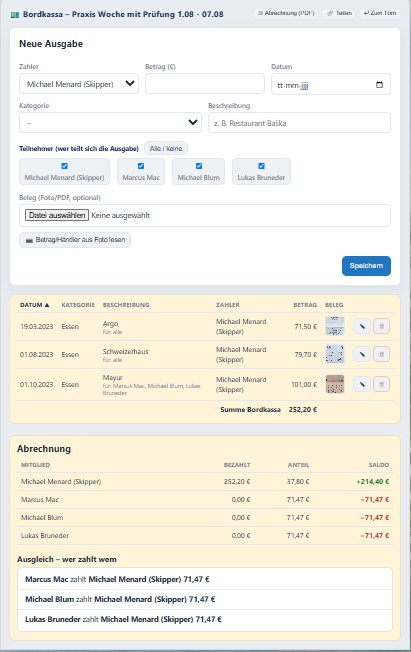
Task: Click the date 01.10.2023
Action: coord(37,385)
